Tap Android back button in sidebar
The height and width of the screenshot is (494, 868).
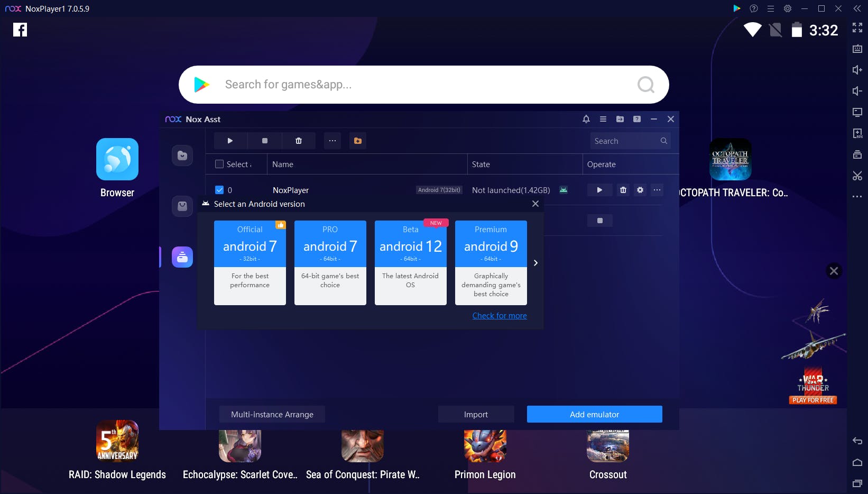[857, 441]
